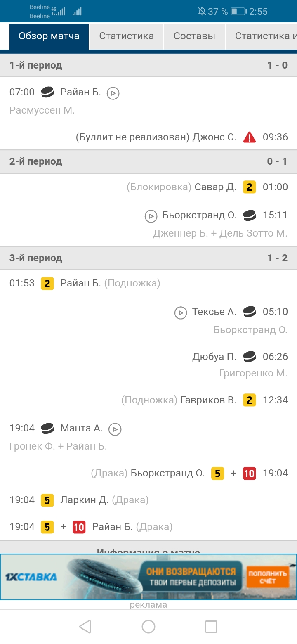297x644 pixels.
Task: Tap the 3-й период section header
Action: click(148, 258)
